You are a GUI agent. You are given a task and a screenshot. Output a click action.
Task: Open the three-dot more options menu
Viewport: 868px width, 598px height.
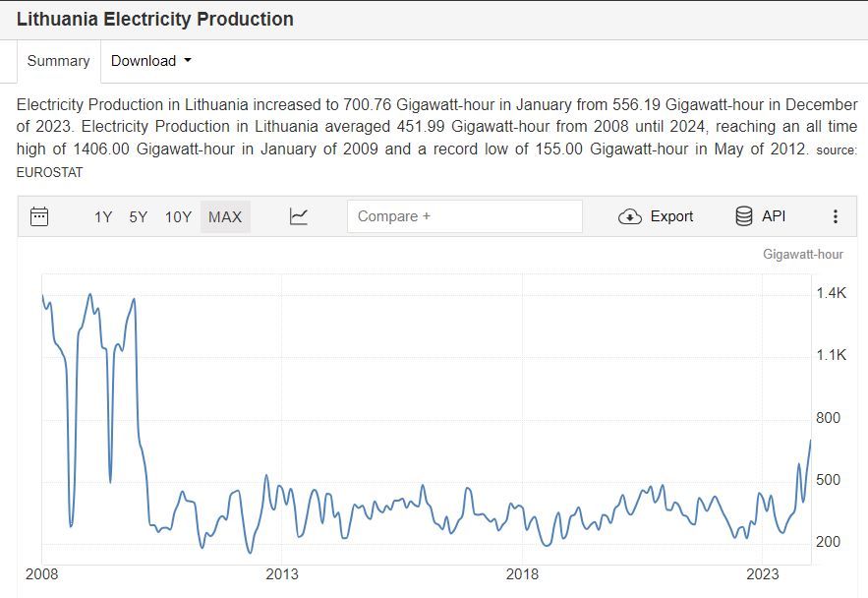point(836,216)
